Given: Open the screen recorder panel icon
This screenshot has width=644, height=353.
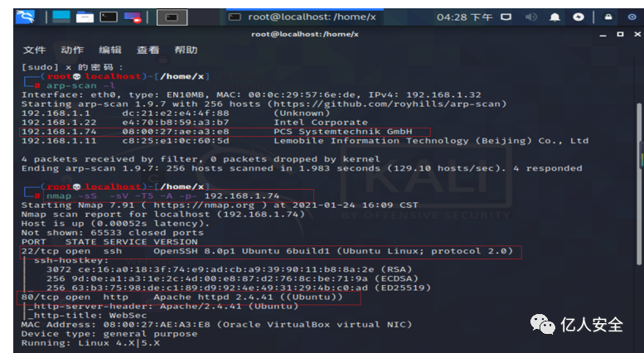Looking at the screenshot, I should pyautogui.click(x=133, y=17).
